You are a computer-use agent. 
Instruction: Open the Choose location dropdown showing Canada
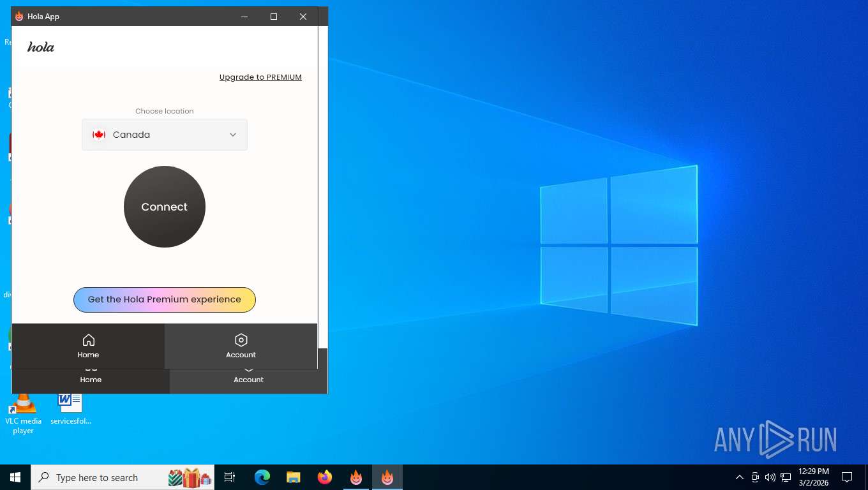point(164,135)
